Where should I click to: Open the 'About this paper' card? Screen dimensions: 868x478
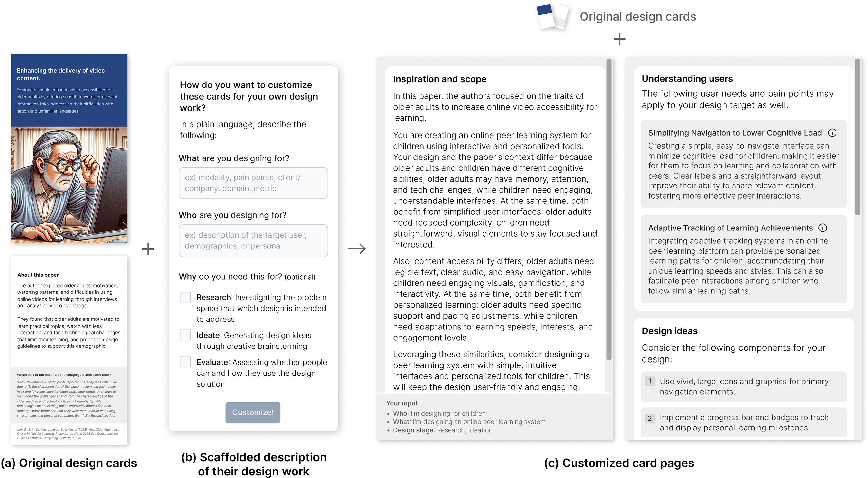coord(69,350)
